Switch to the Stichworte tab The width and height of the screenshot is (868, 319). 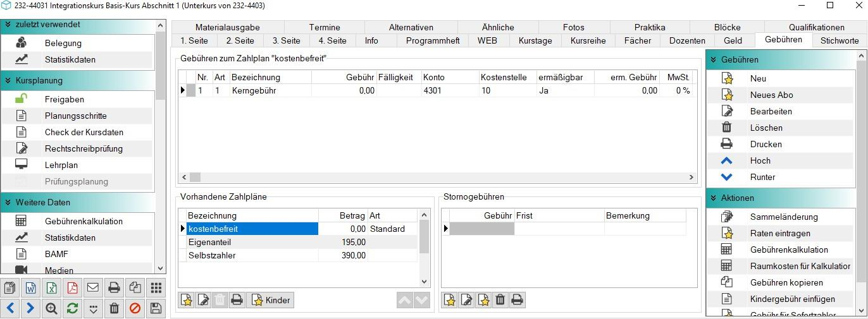[x=839, y=40]
